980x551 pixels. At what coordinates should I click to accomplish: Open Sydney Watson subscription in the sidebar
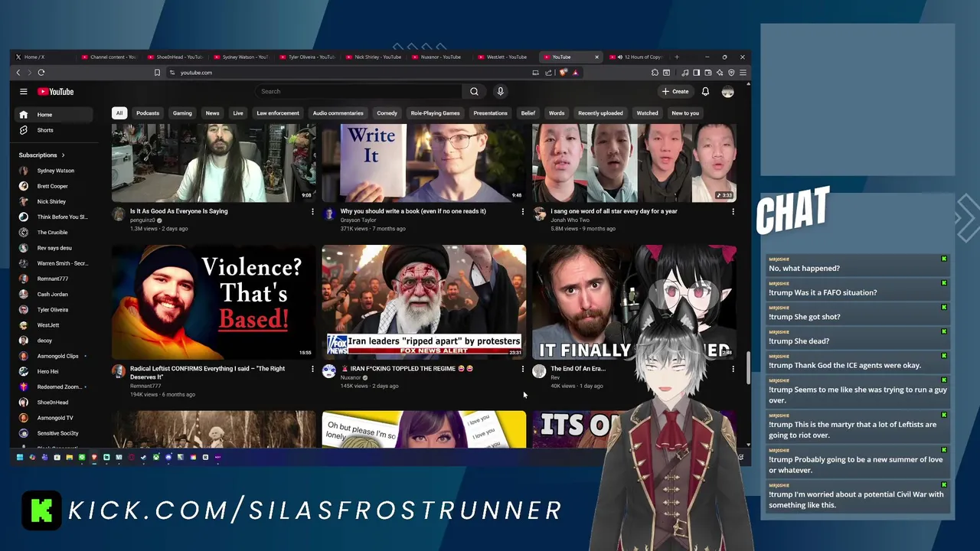coord(56,171)
